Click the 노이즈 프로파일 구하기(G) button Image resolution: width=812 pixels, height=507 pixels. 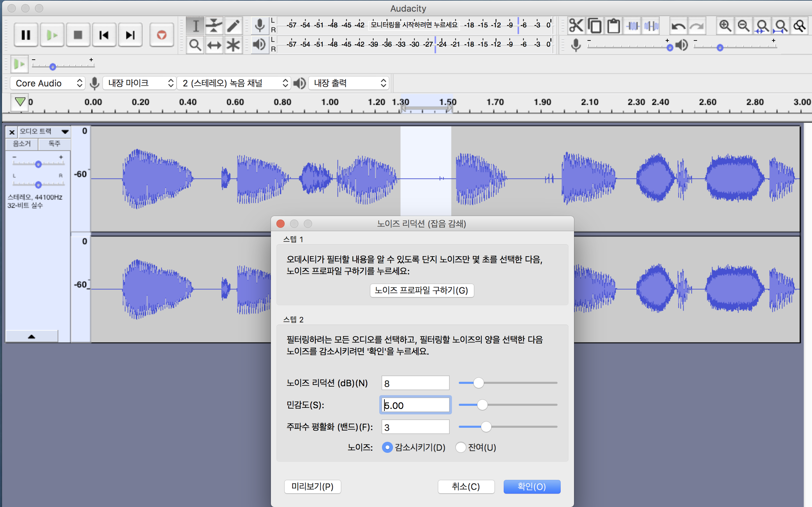coord(421,291)
